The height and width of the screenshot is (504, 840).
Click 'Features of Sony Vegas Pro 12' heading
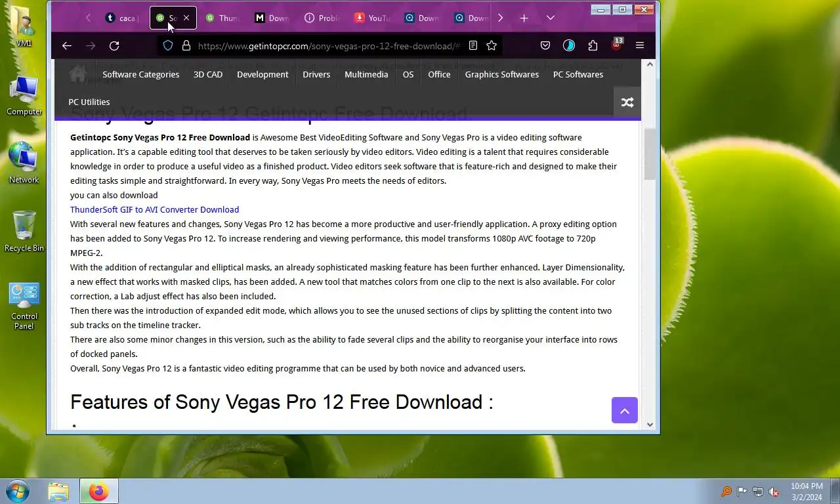coord(282,402)
